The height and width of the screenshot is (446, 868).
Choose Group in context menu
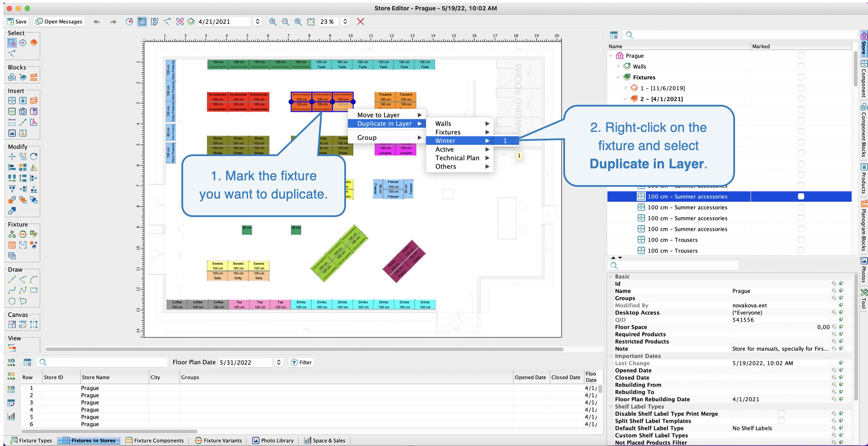coord(387,138)
